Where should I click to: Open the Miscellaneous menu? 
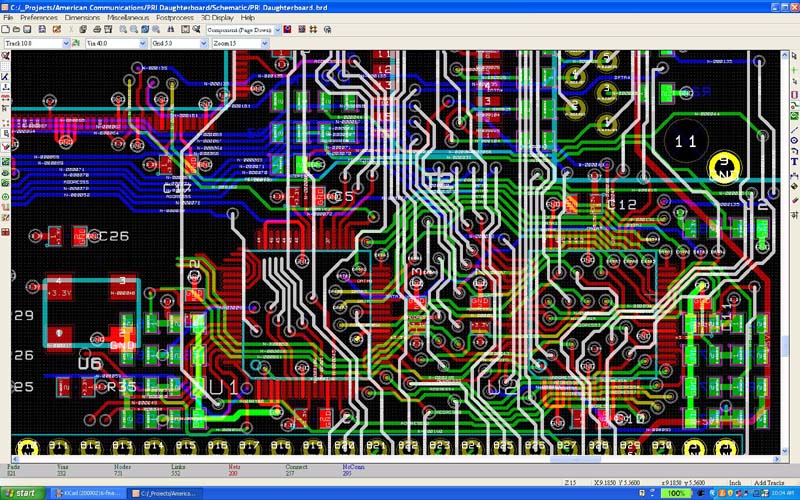128,17
